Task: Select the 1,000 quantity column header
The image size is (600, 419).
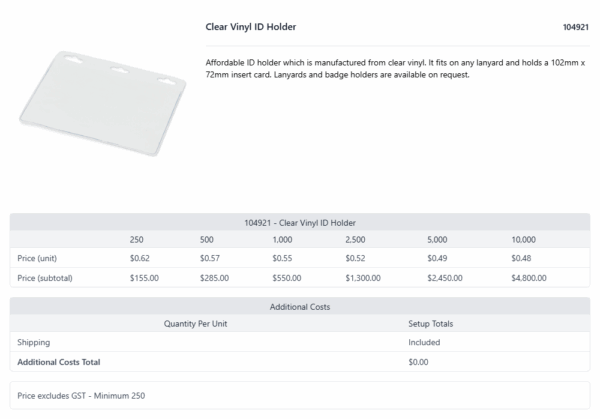Action: click(x=282, y=240)
